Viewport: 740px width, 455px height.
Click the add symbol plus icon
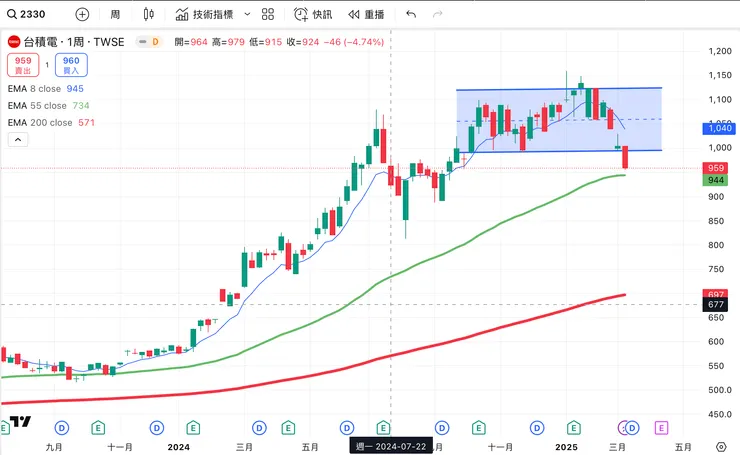click(x=82, y=15)
